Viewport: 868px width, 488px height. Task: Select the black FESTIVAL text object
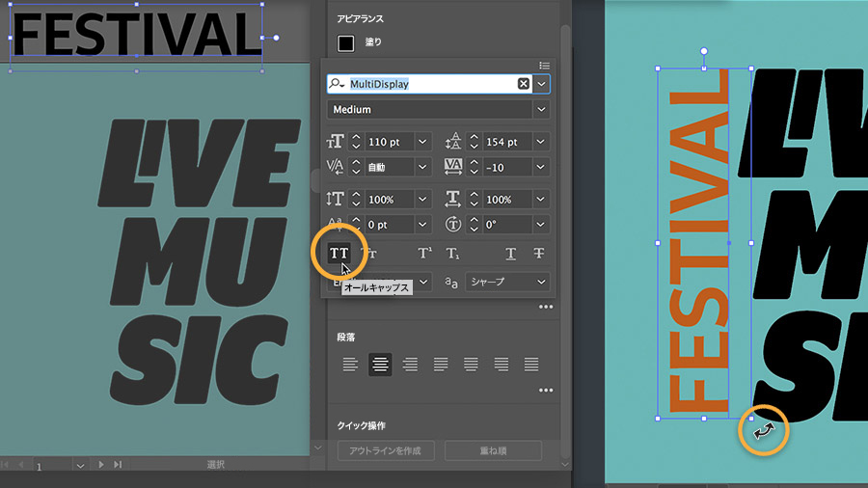pos(136,35)
